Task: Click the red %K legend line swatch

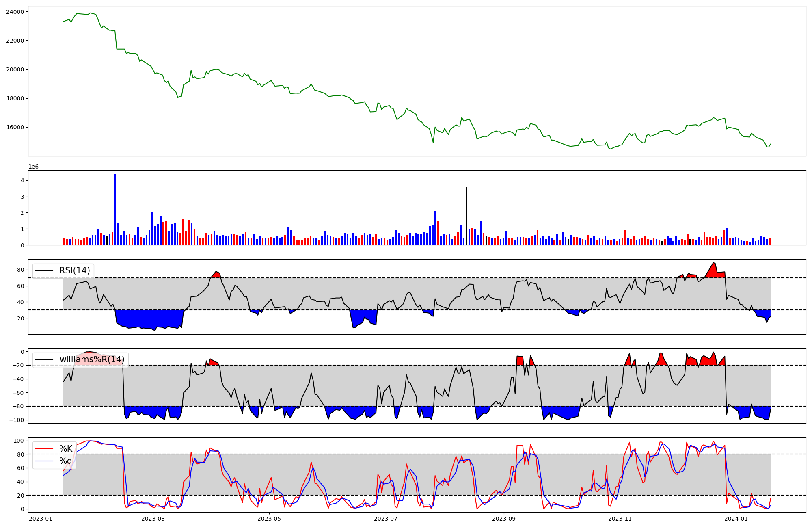Action: coord(44,448)
